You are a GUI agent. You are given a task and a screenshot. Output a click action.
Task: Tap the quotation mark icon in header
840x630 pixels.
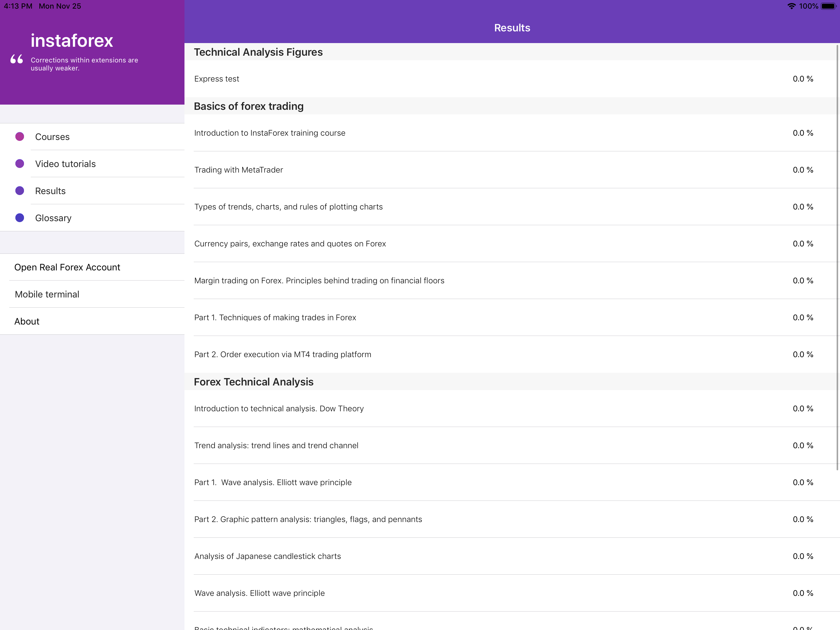click(17, 59)
